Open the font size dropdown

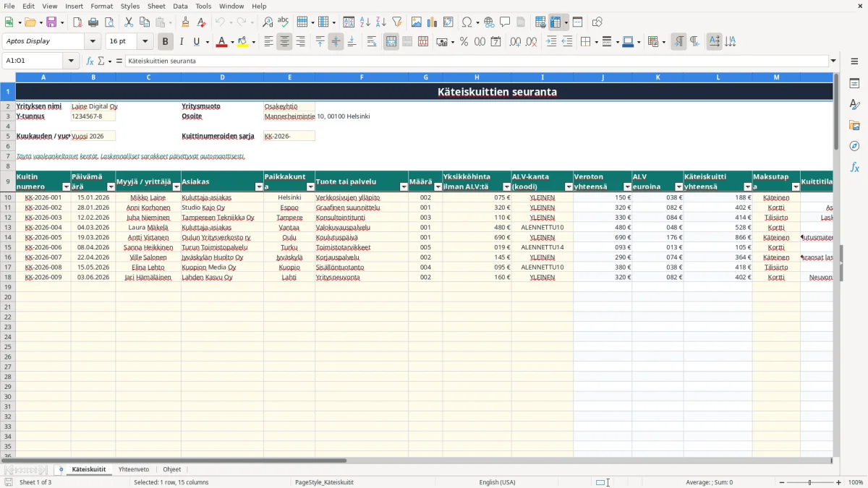145,41
